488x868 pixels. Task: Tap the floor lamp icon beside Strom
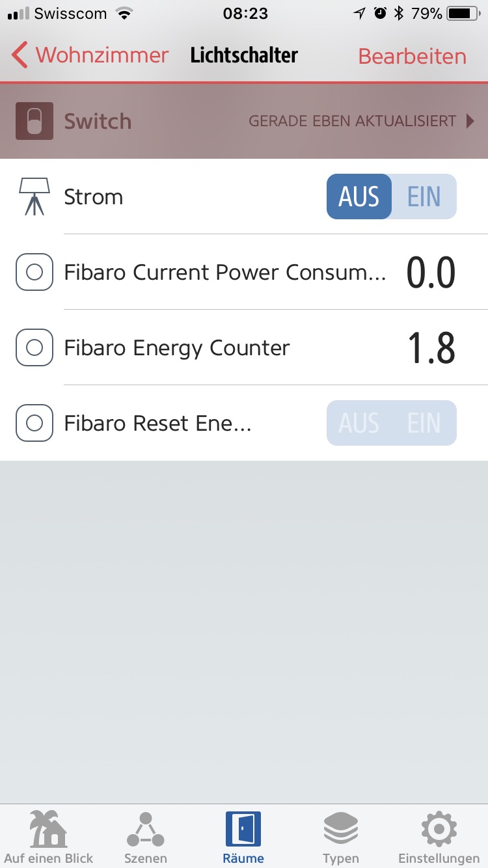pyautogui.click(x=34, y=197)
